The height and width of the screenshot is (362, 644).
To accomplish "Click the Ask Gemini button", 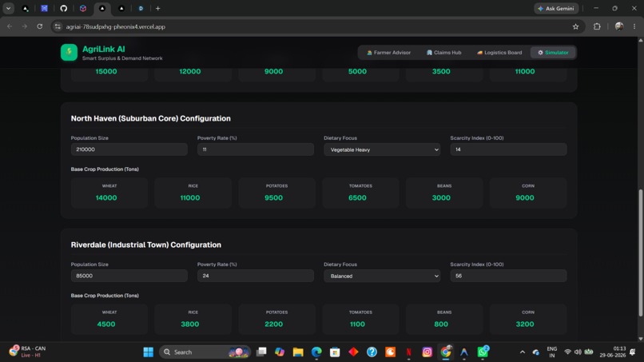I will coord(556,8).
